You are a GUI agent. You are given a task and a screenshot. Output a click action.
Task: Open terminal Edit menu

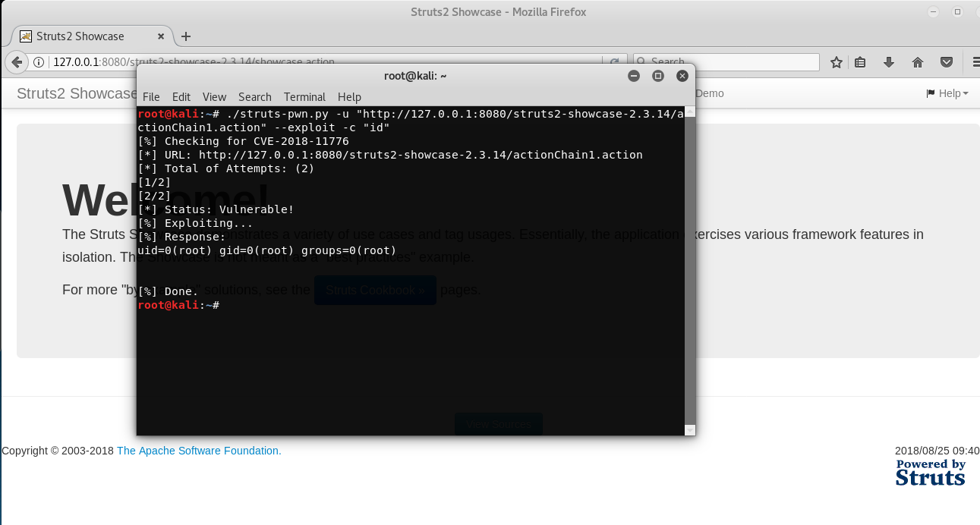181,97
